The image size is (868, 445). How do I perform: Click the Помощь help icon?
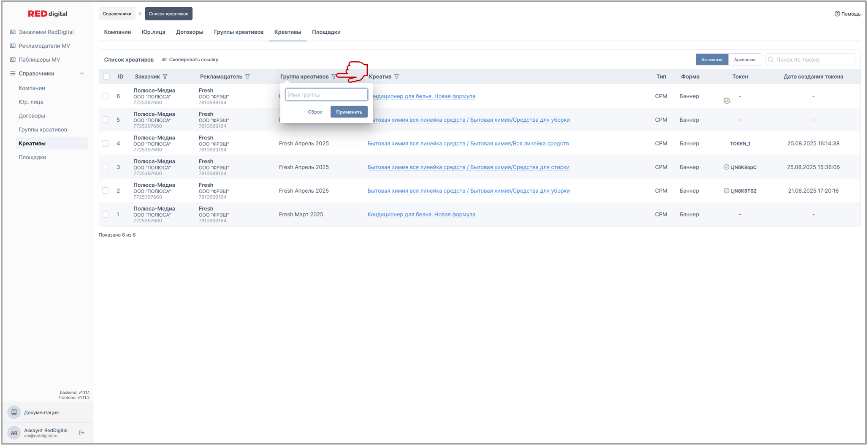pyautogui.click(x=837, y=14)
